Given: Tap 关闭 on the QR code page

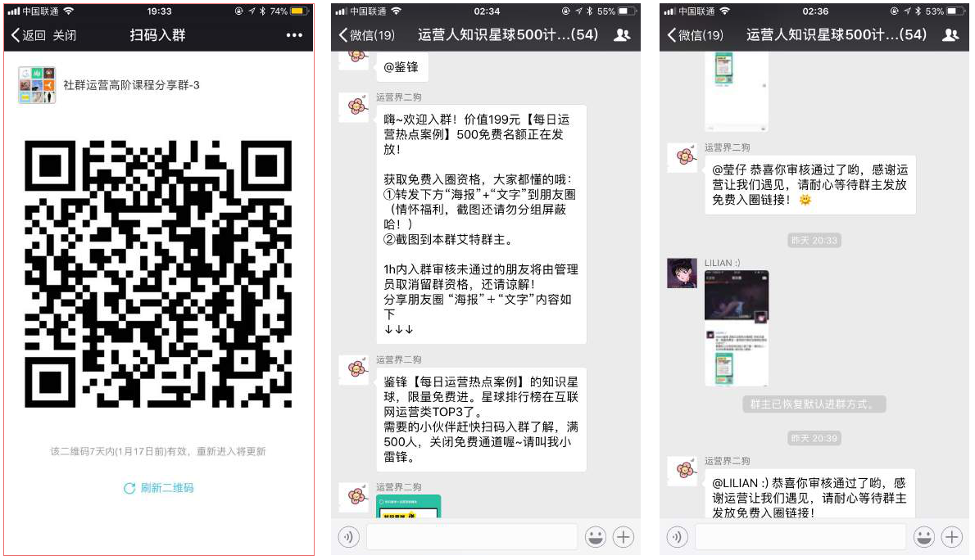Looking at the screenshot, I should 65,36.
